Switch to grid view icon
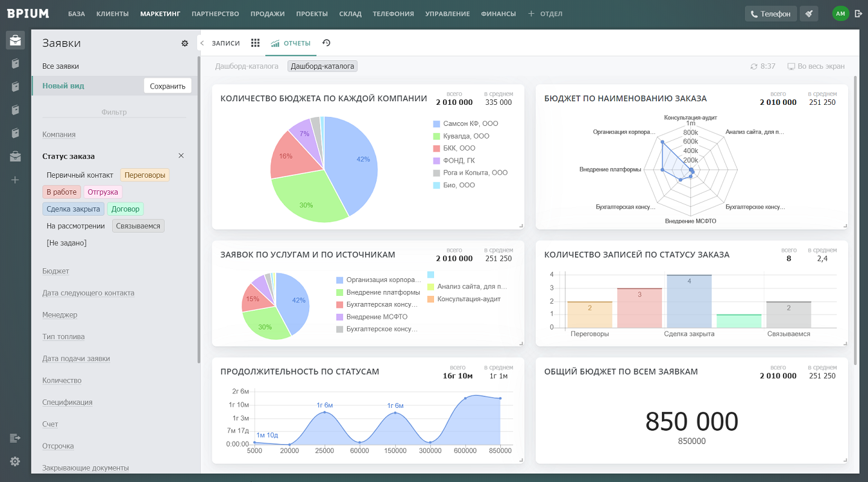The width and height of the screenshot is (868, 482). pos(256,43)
